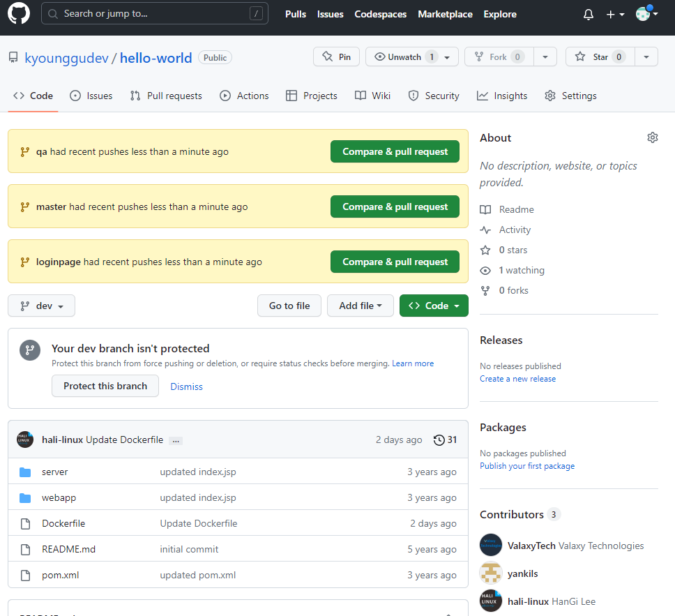Open the user avatar menu
This screenshot has height=616, width=675.
point(647,14)
